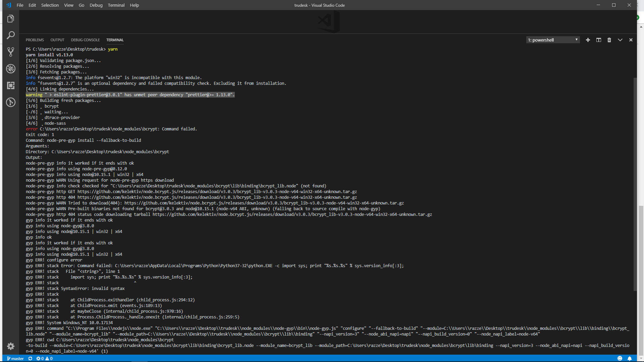Switch to the DEBUG CONSOLE tab
This screenshot has height=362, width=644.
coord(85,40)
